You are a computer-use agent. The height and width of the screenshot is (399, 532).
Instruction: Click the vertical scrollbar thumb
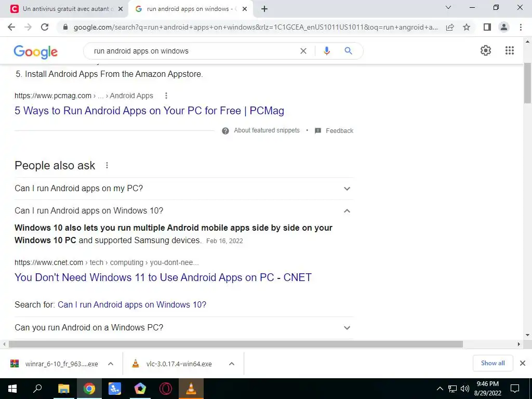(528, 83)
